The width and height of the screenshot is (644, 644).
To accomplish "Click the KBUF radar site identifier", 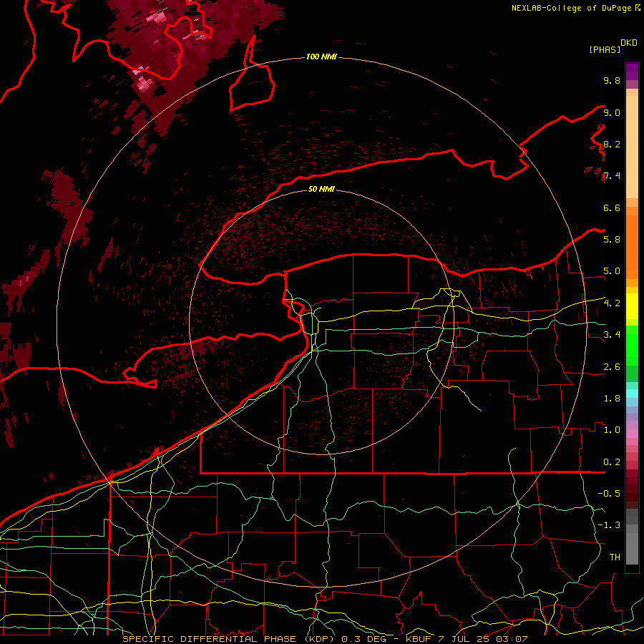I will click(x=419, y=639).
